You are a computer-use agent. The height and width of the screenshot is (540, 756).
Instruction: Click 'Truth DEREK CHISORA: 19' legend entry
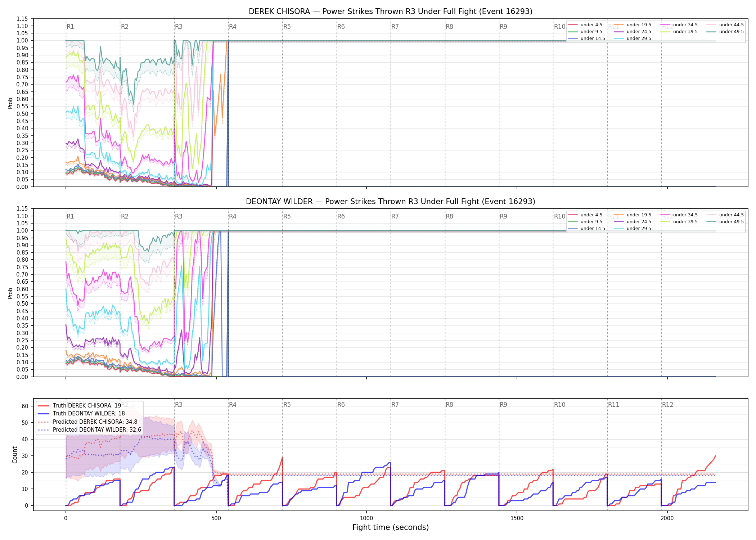(x=80, y=406)
